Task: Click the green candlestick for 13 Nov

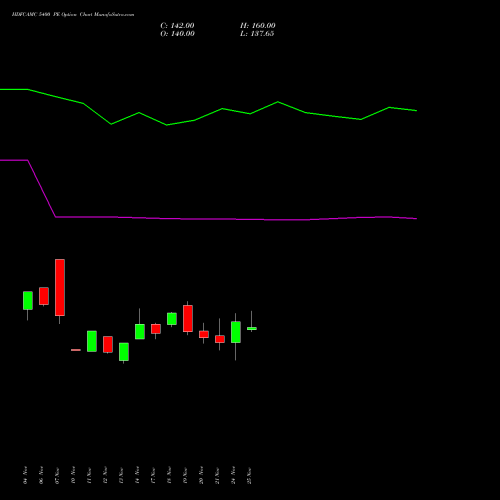Action: (x=124, y=352)
